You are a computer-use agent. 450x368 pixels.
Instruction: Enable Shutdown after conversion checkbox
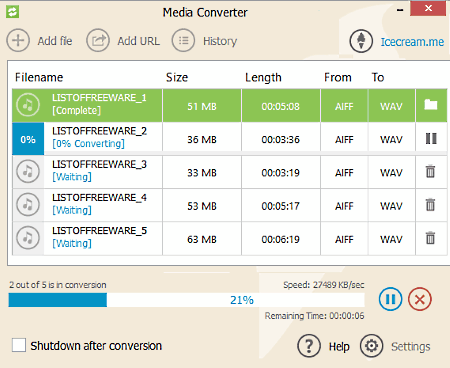click(x=19, y=345)
